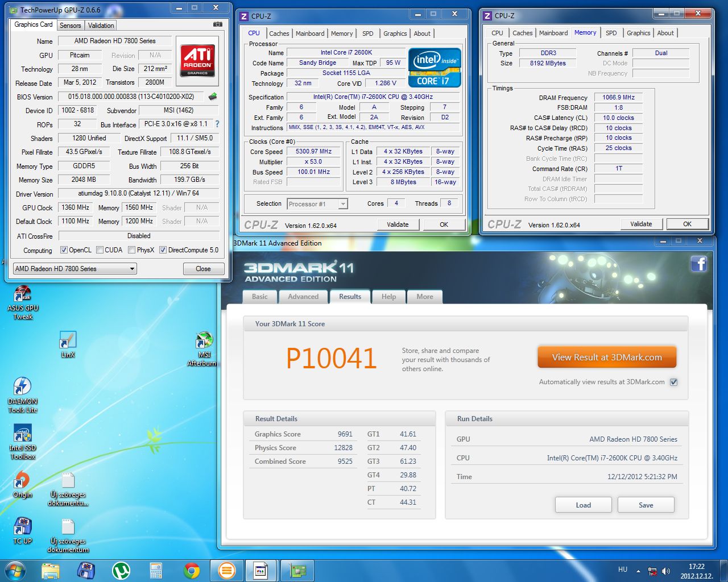Open the Windows Start button
This screenshot has height=582, width=728.
point(15,570)
